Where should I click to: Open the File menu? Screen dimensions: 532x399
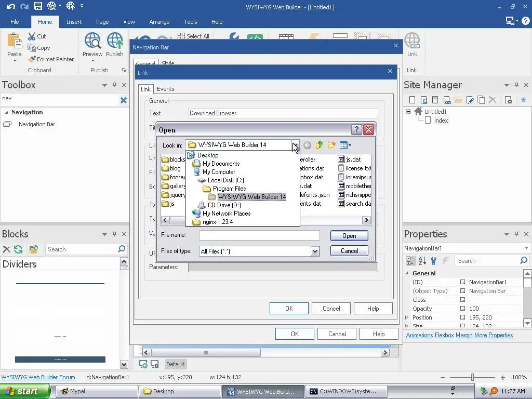coord(15,22)
